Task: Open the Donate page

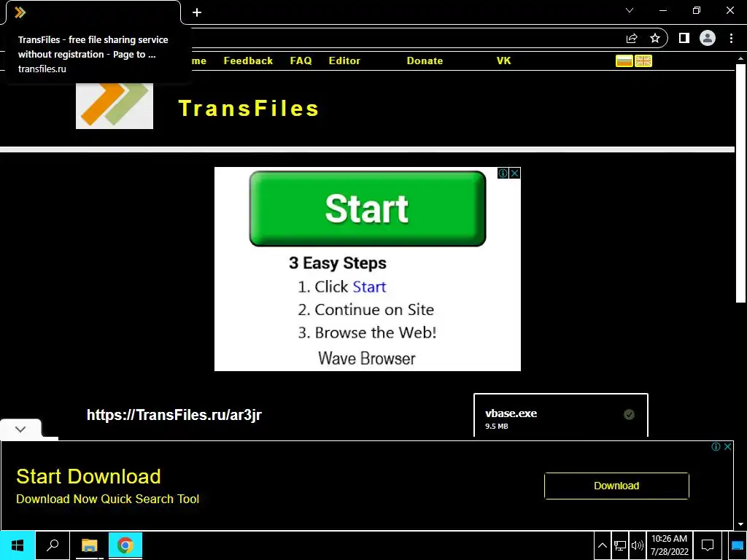Action: click(x=425, y=61)
